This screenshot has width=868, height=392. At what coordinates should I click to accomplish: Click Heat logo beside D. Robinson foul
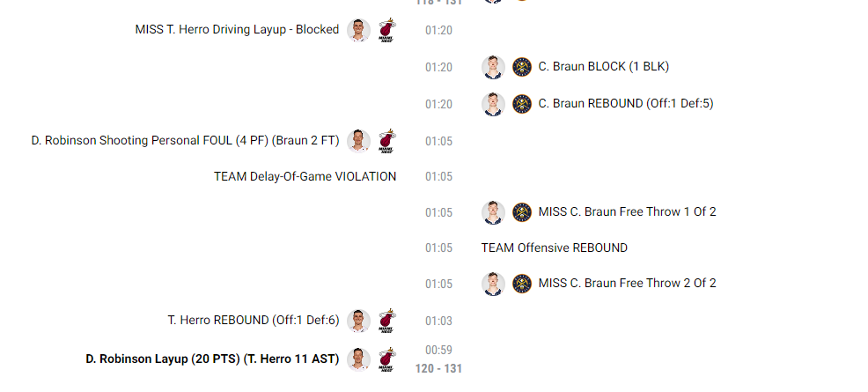click(387, 141)
